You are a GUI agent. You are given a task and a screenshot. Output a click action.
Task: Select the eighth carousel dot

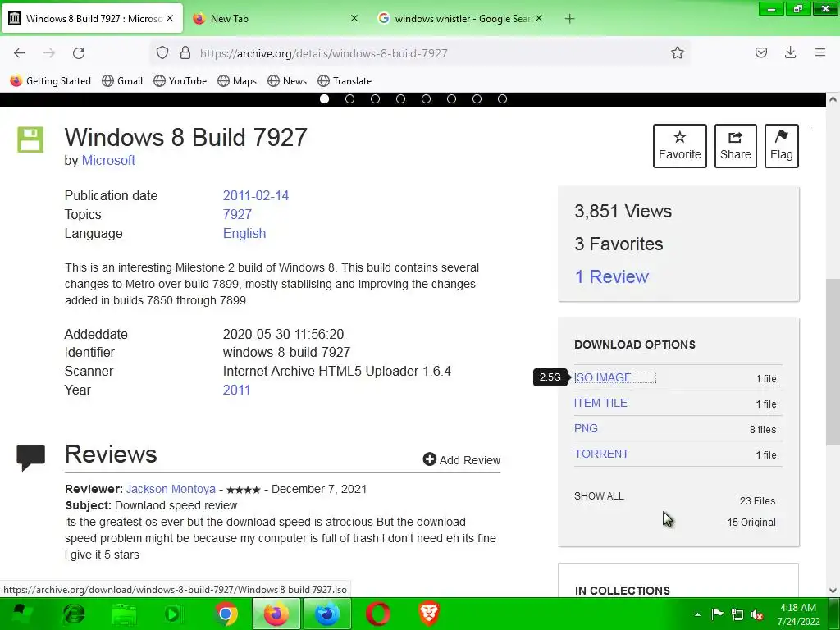tap(502, 99)
